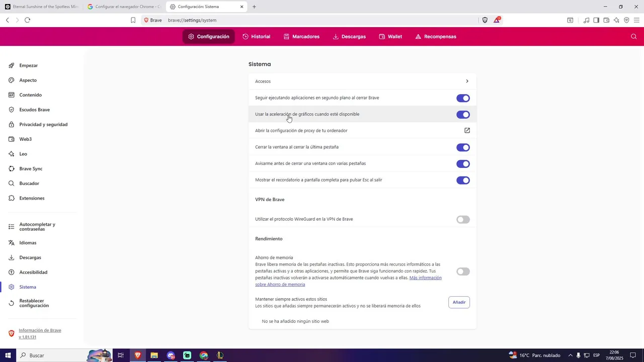Switch to the Wallet tab

[390, 37]
